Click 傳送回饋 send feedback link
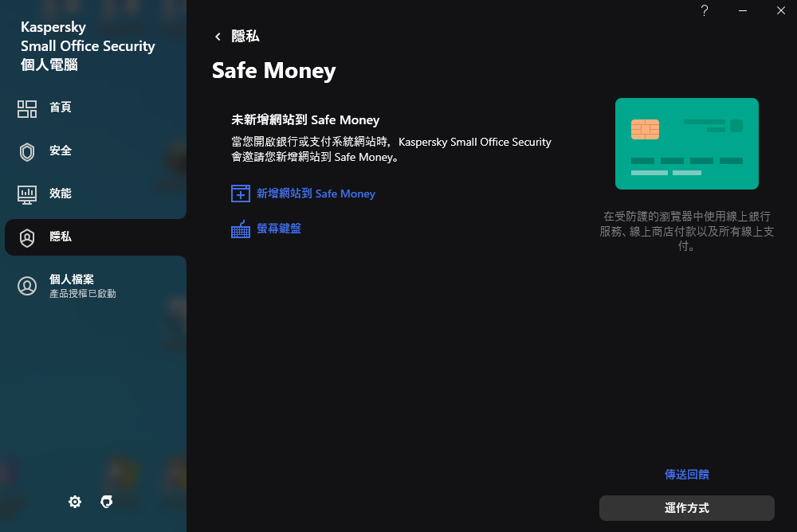 coord(687,475)
